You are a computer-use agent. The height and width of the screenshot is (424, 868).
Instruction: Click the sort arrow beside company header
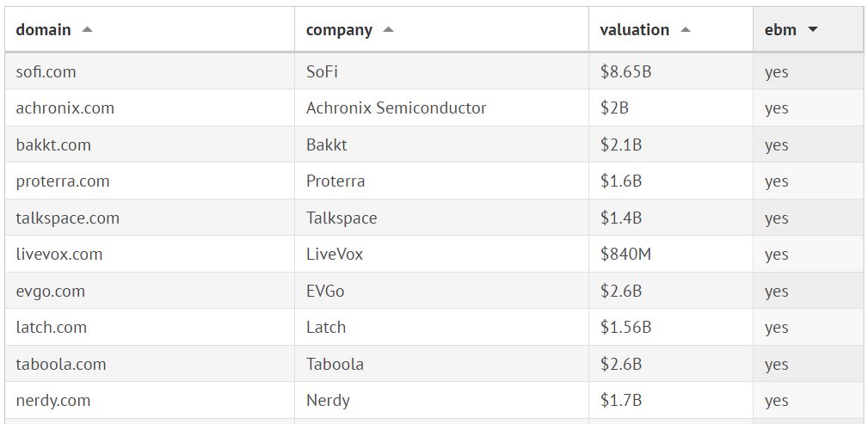(x=388, y=30)
